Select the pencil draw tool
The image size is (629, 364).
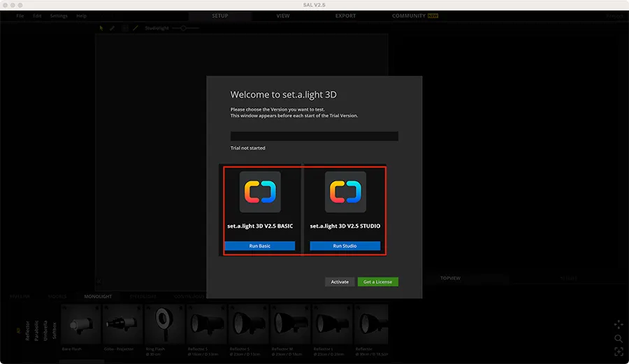tap(113, 28)
